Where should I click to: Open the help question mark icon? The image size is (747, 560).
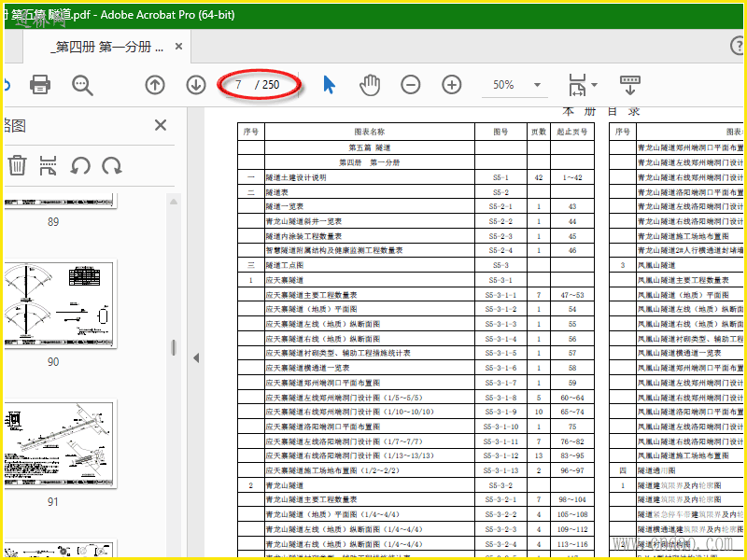tap(738, 46)
